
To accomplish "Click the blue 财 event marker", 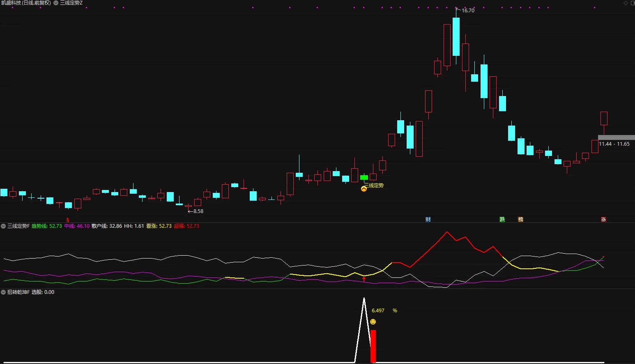I will 428,220.
